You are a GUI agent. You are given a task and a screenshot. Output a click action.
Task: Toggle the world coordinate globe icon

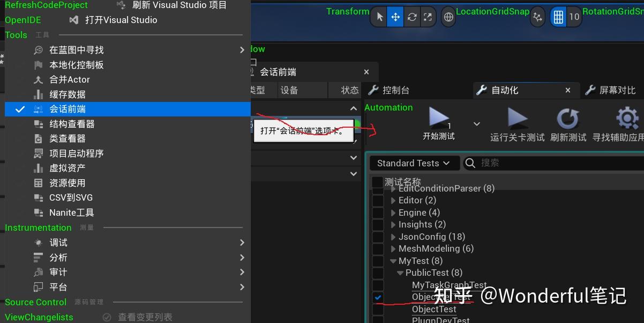[448, 17]
